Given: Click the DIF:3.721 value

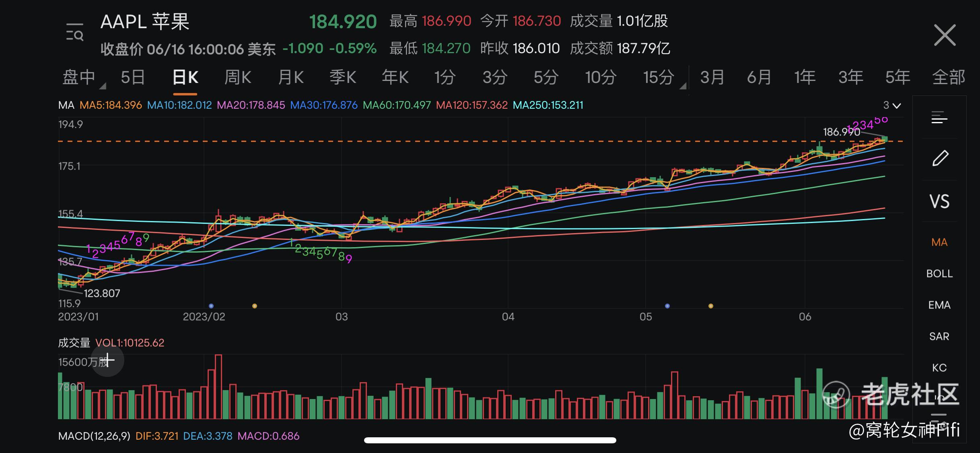Looking at the screenshot, I should click(x=157, y=436).
